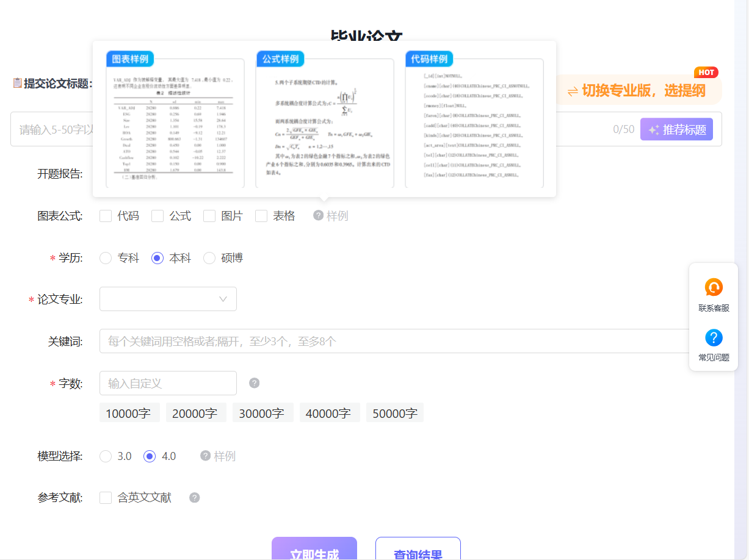Select the 硕博 education level
749x560 pixels.
209,257
